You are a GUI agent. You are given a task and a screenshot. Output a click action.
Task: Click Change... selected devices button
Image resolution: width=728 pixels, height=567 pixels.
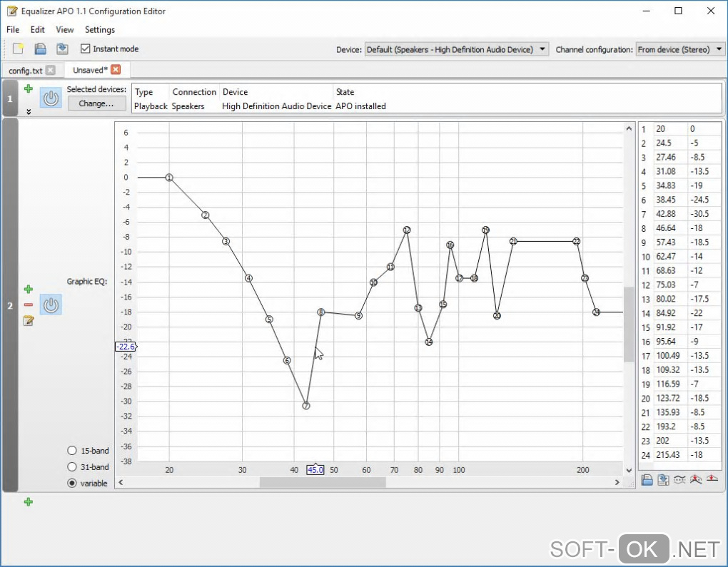96,103
